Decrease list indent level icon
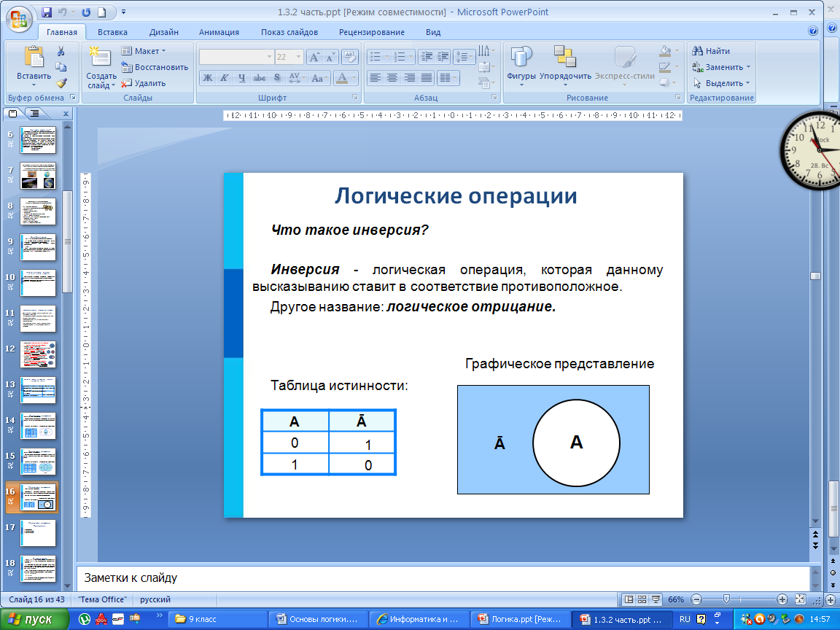 pyautogui.click(x=427, y=56)
